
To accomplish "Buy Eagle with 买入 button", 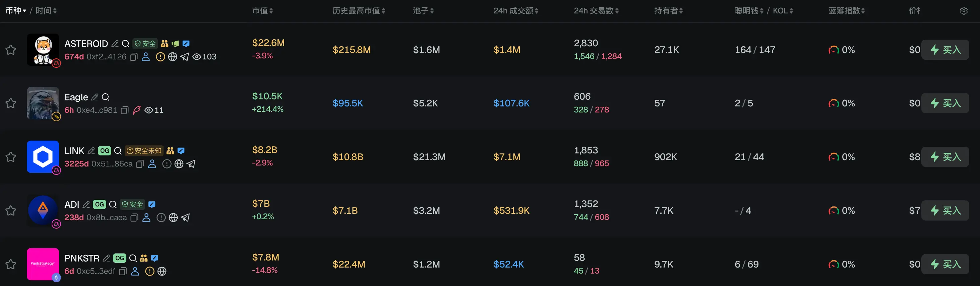I will click(945, 103).
